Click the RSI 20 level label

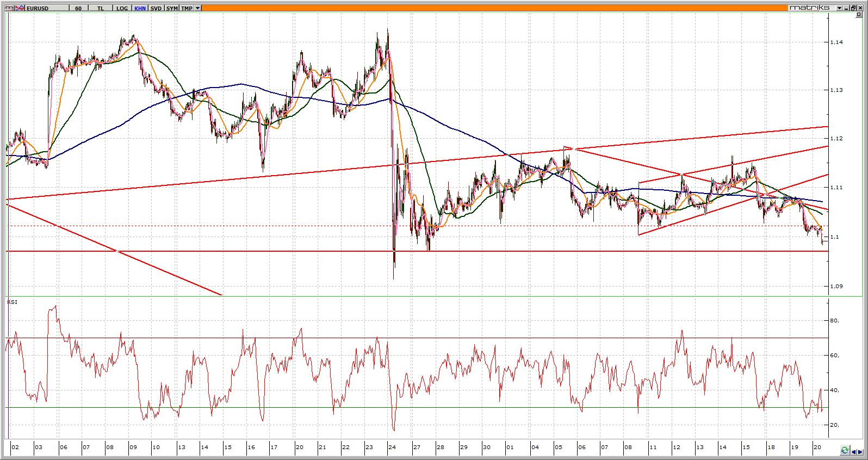pyautogui.click(x=834, y=425)
